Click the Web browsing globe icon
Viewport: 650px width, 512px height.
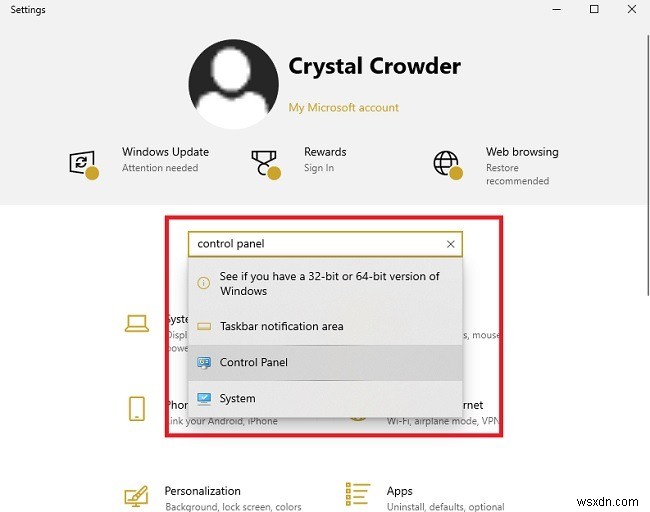(x=448, y=165)
